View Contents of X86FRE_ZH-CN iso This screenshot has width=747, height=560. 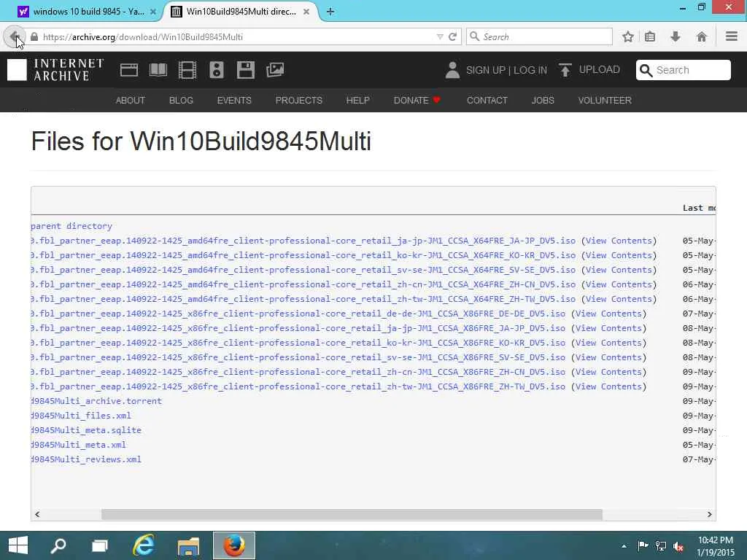click(x=608, y=372)
